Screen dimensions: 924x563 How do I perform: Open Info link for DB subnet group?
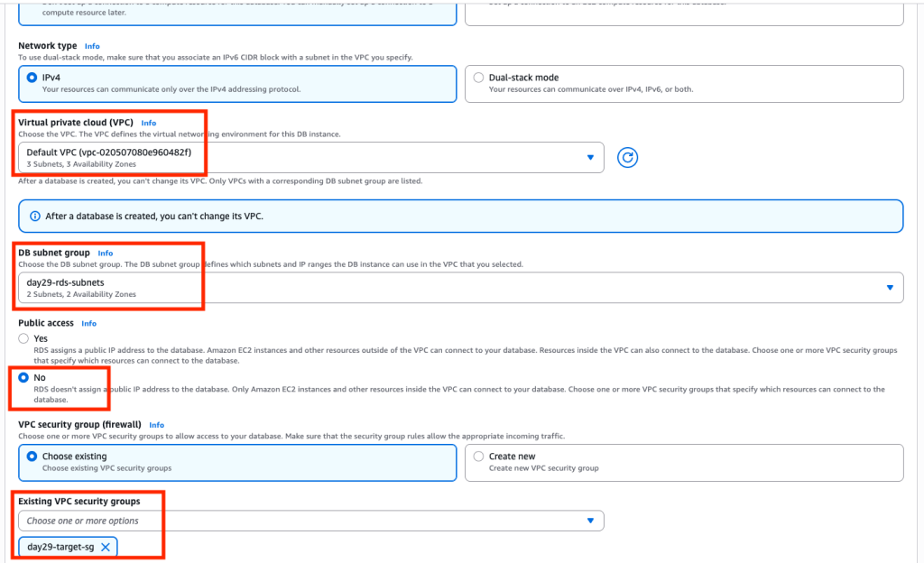coord(106,253)
